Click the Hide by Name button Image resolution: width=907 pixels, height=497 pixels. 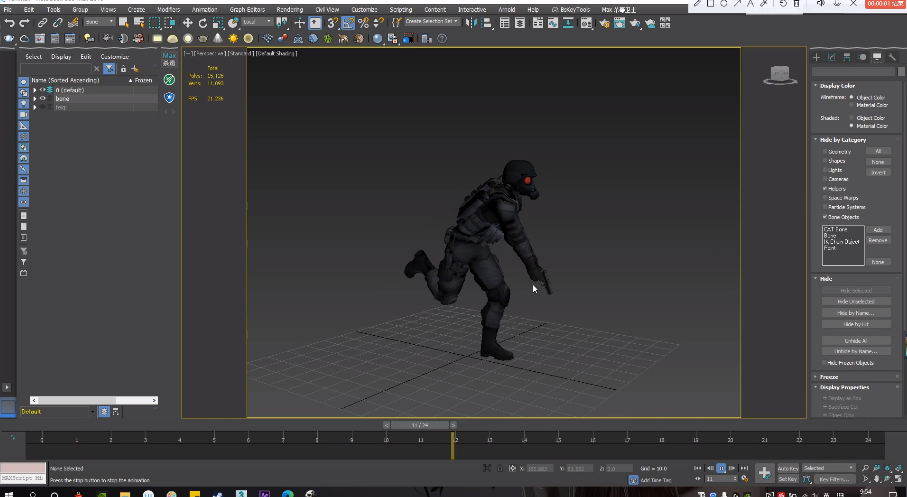click(x=856, y=313)
